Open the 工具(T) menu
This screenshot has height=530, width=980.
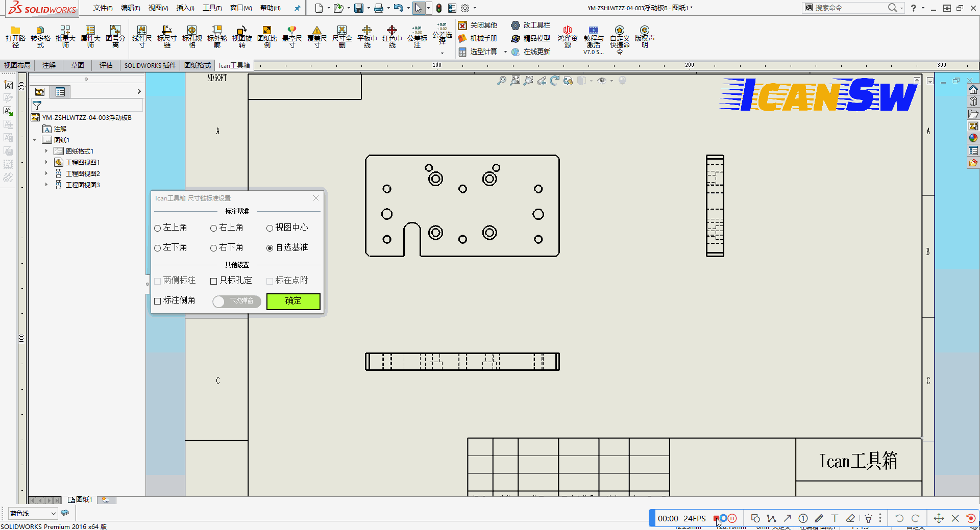(212, 8)
